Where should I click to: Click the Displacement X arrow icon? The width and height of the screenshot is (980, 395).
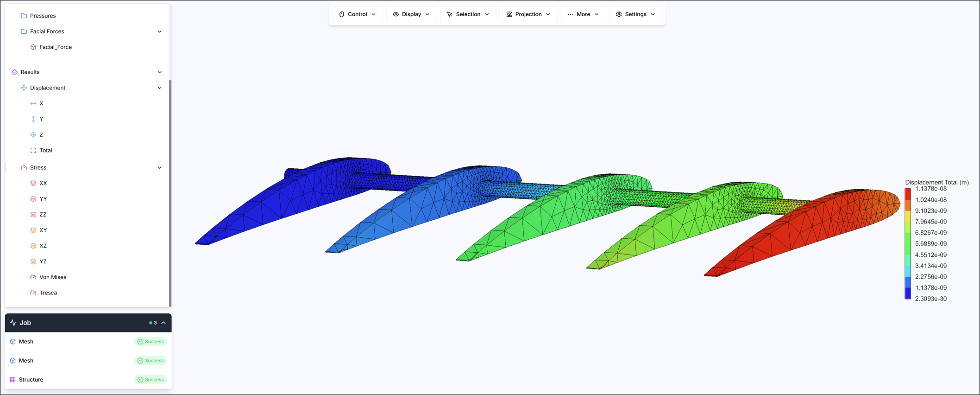(x=33, y=104)
